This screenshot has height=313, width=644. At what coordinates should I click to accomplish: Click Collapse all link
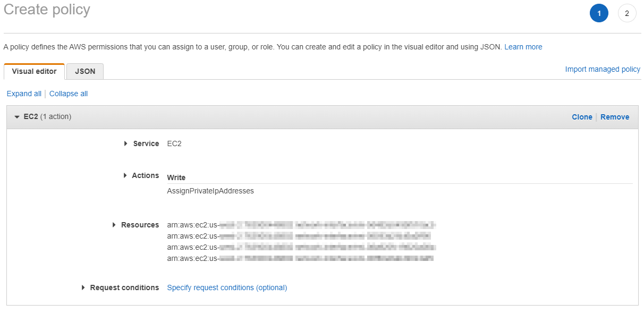69,94
